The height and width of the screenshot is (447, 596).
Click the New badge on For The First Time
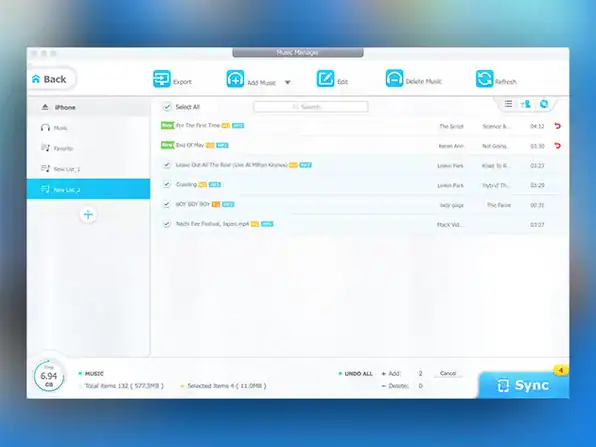167,125
